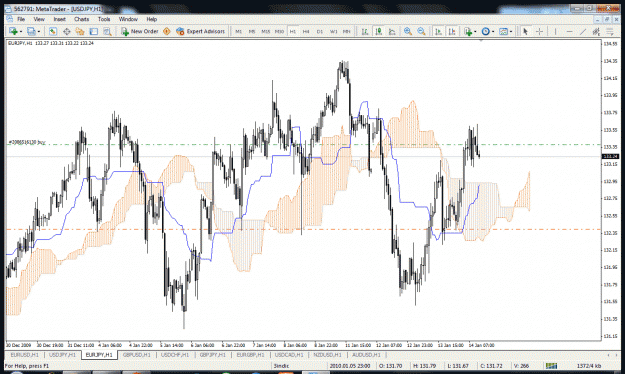Expand the New Chart dropdown arrow
The width and height of the screenshot is (625, 374).
(21, 31)
